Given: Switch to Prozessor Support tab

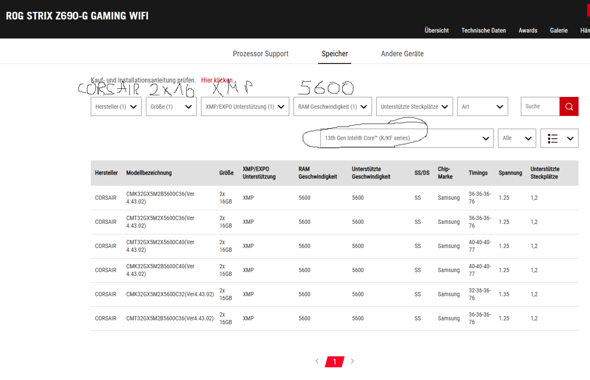Looking at the screenshot, I should (x=260, y=54).
